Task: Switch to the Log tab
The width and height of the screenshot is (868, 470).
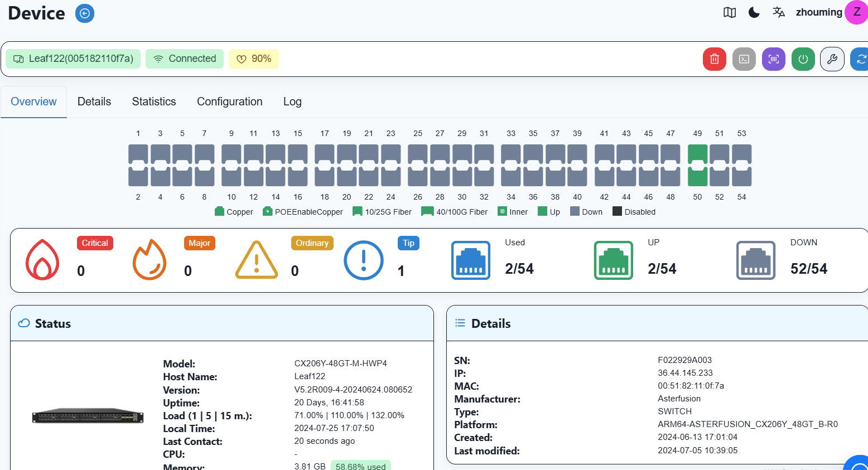Action: click(x=292, y=101)
